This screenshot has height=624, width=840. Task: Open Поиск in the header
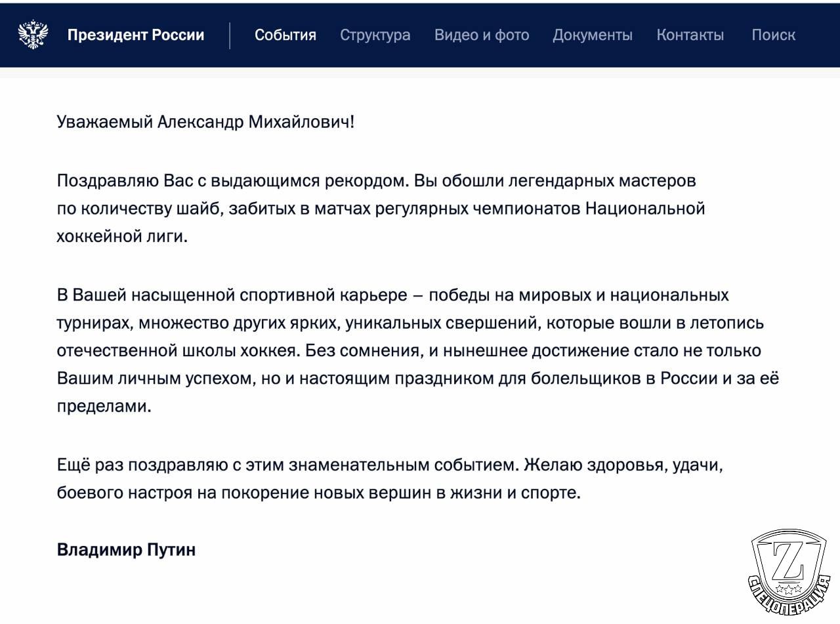pyautogui.click(x=773, y=35)
